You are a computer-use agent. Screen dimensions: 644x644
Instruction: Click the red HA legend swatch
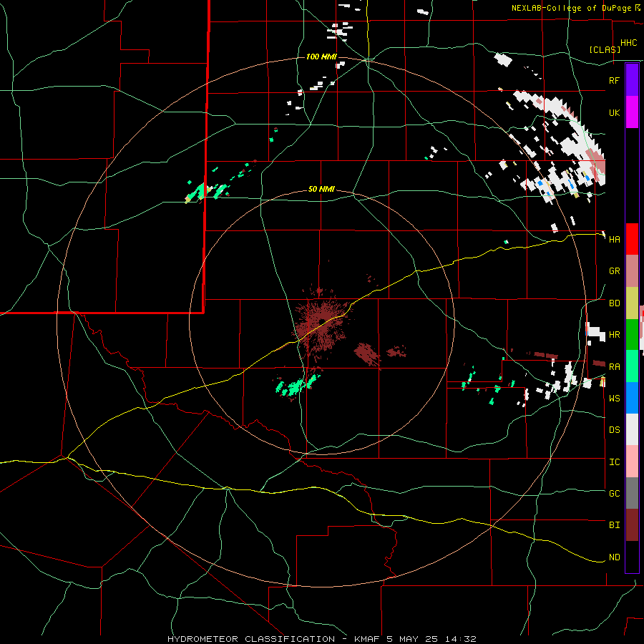(x=632, y=239)
